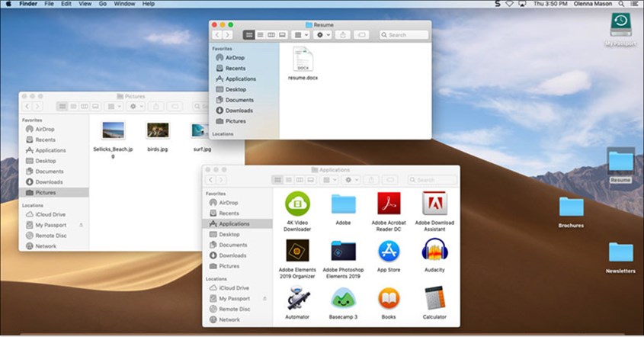Open the View menu
This screenshot has height=337, width=644.
(x=85, y=4)
